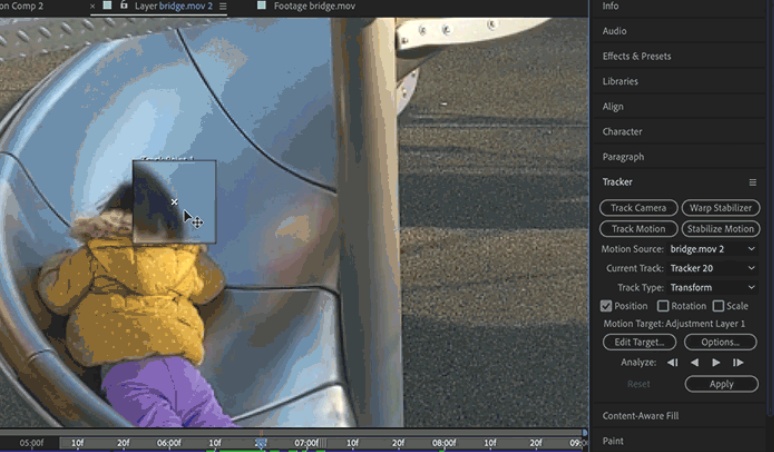The image size is (774, 452).
Task: Open the Current Track dropdown
Action: click(712, 268)
